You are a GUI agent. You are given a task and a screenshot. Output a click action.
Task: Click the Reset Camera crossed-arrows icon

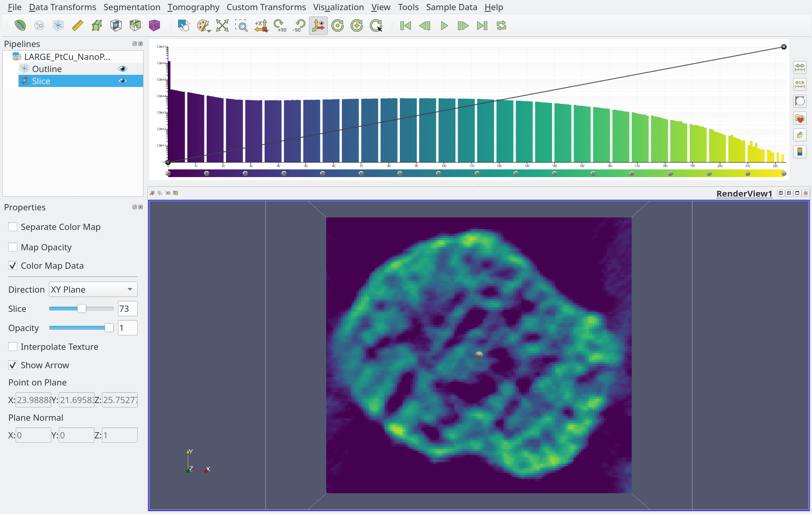(222, 26)
